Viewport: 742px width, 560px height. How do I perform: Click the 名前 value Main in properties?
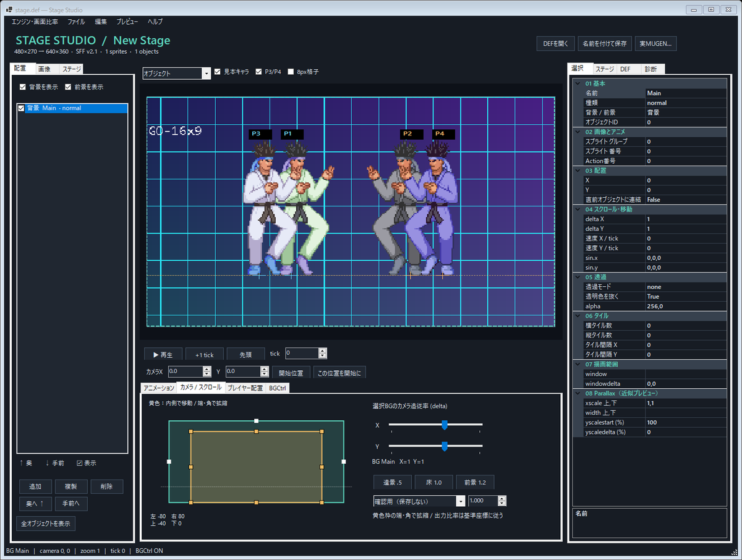click(x=685, y=93)
